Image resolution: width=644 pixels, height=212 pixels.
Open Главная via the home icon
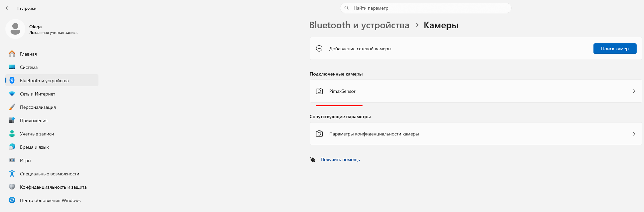point(12,54)
